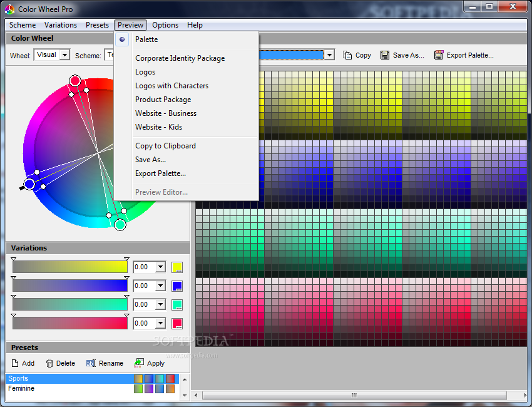This screenshot has width=532, height=407.
Task: Click the Copy icon in the palette toolbar
Action: coord(347,55)
